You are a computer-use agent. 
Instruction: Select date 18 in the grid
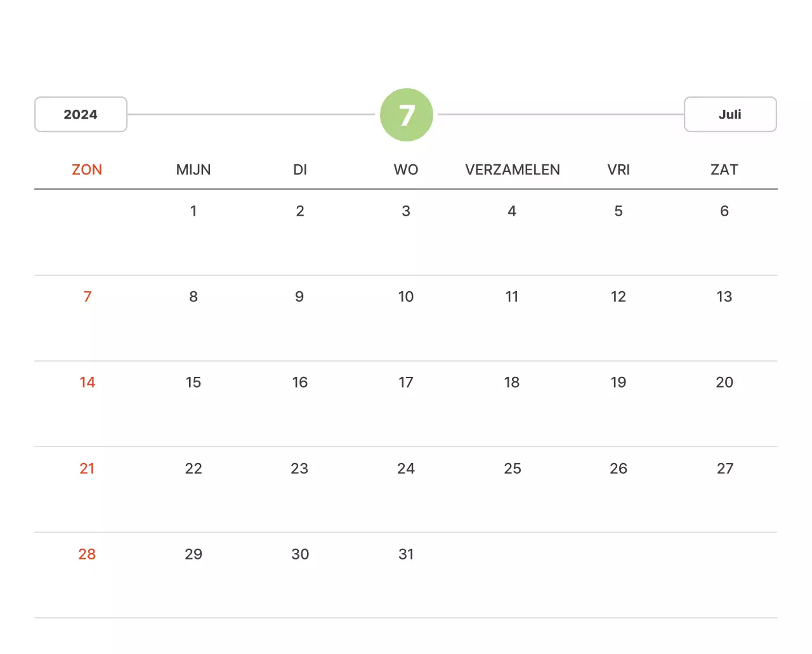512,383
